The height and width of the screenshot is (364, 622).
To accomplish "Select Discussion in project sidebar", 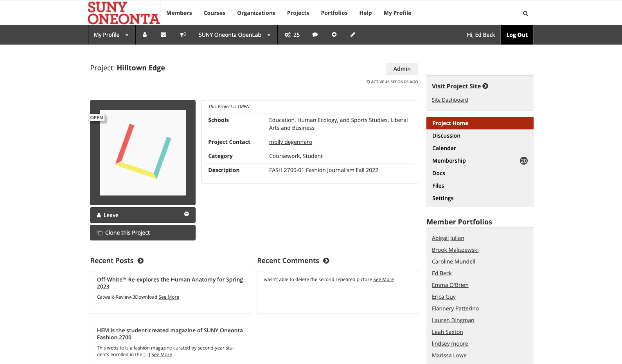I will [x=446, y=136].
